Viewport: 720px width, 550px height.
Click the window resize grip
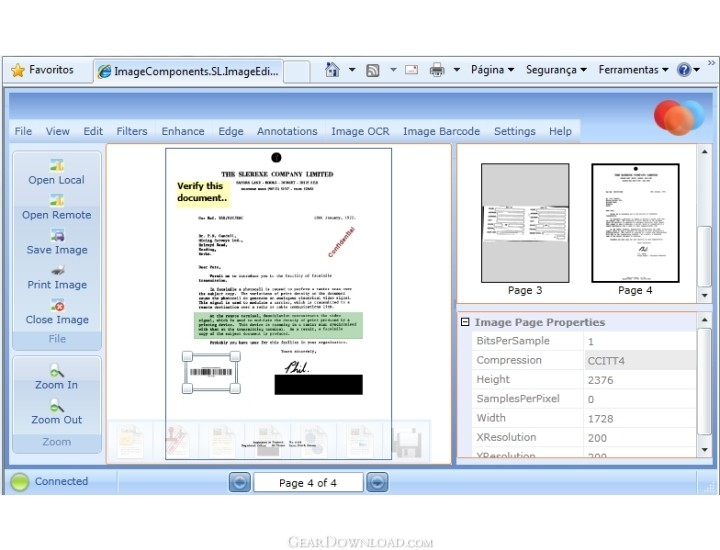click(x=710, y=488)
